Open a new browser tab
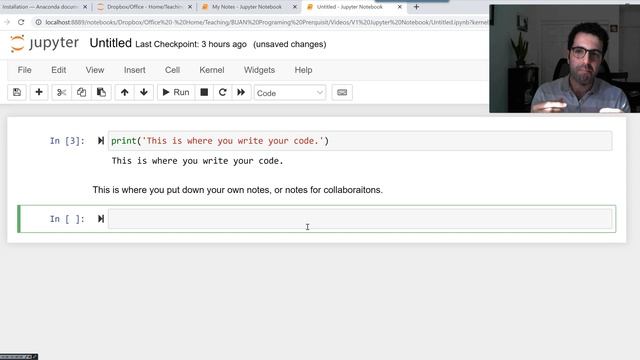The width and height of the screenshot is (640, 360). click(416, 7)
